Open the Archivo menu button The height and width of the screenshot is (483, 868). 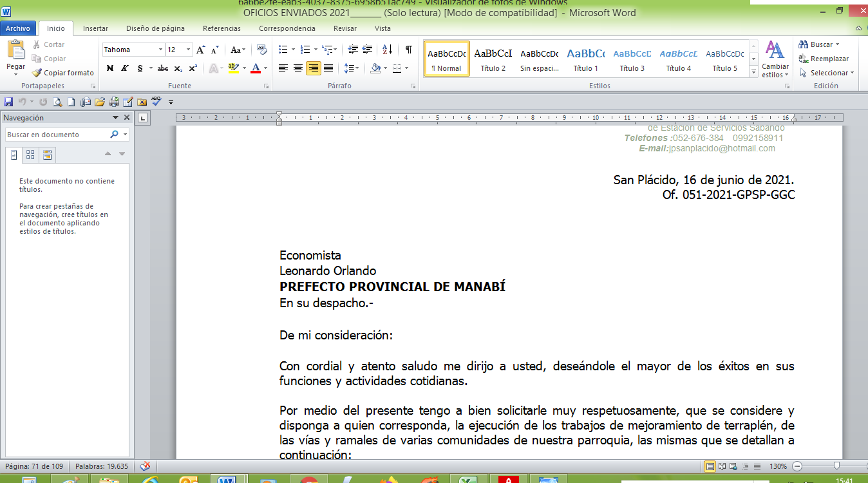pos(18,28)
